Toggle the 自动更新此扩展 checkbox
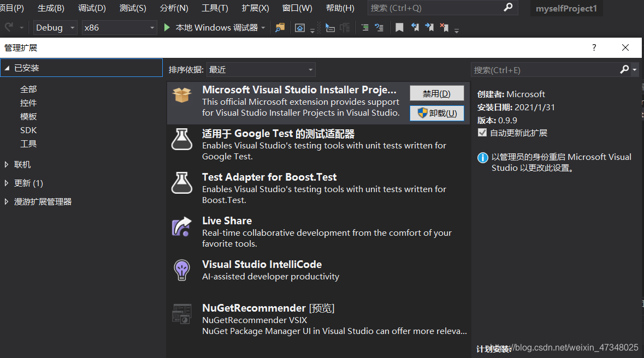 point(482,133)
